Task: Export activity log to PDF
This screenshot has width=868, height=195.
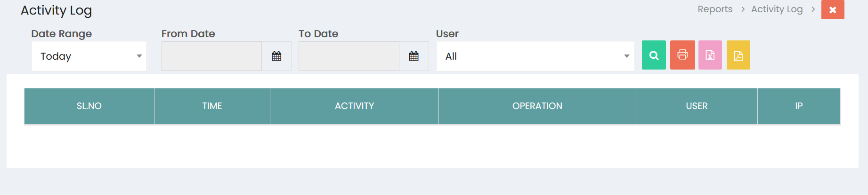Action: pyautogui.click(x=738, y=55)
